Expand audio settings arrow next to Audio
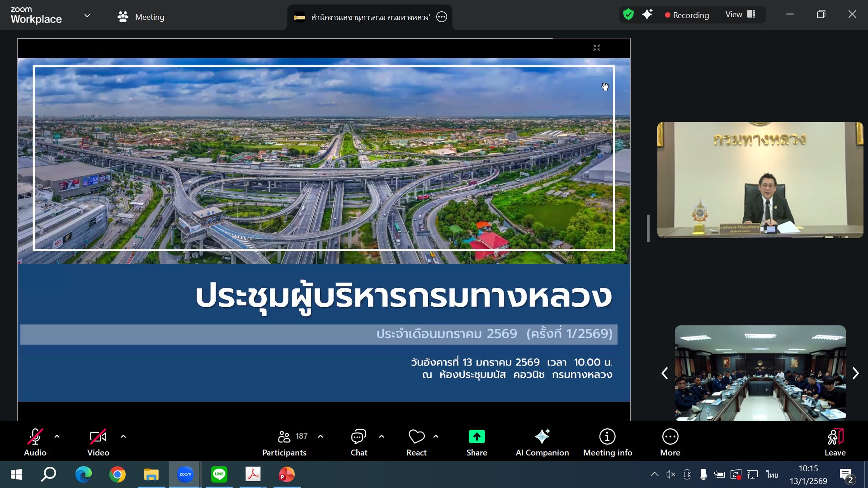This screenshot has height=488, width=868. point(57,436)
